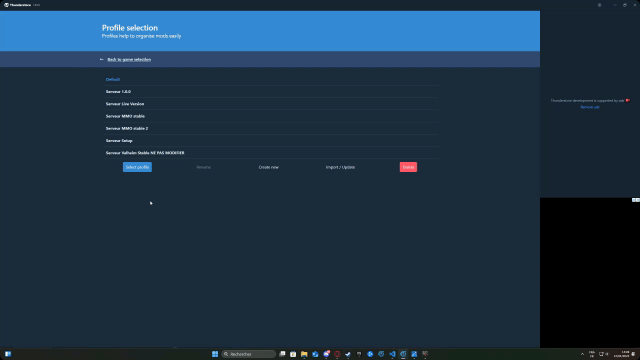The height and width of the screenshot is (360, 640).
Task: Open Task View on the taskbar
Action: pyautogui.click(x=282, y=354)
